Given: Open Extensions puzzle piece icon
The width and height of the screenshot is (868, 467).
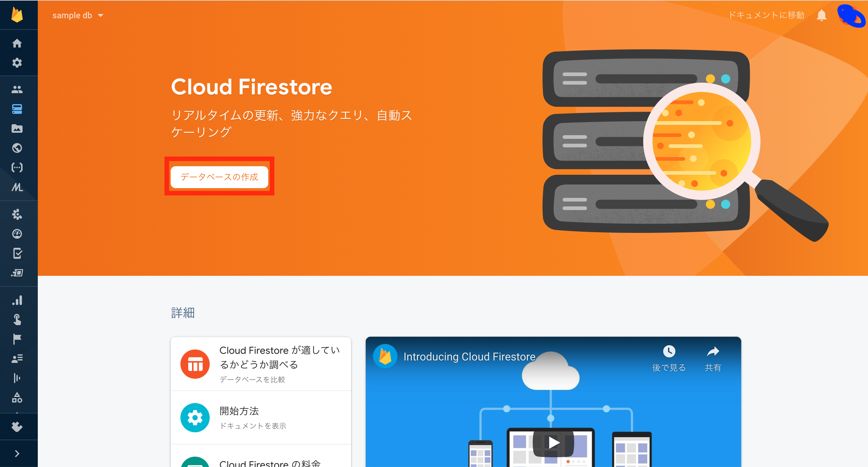Looking at the screenshot, I should point(17,427).
